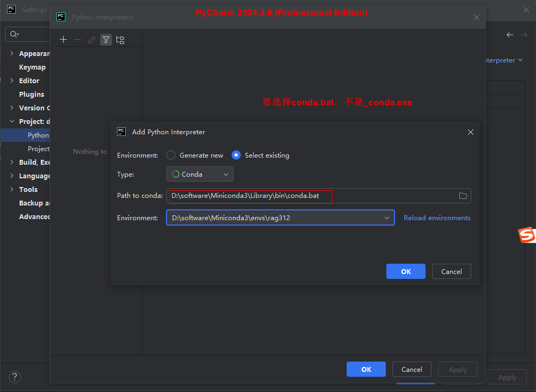
Task: Select Keymap in settings tree
Action: click(x=32, y=67)
